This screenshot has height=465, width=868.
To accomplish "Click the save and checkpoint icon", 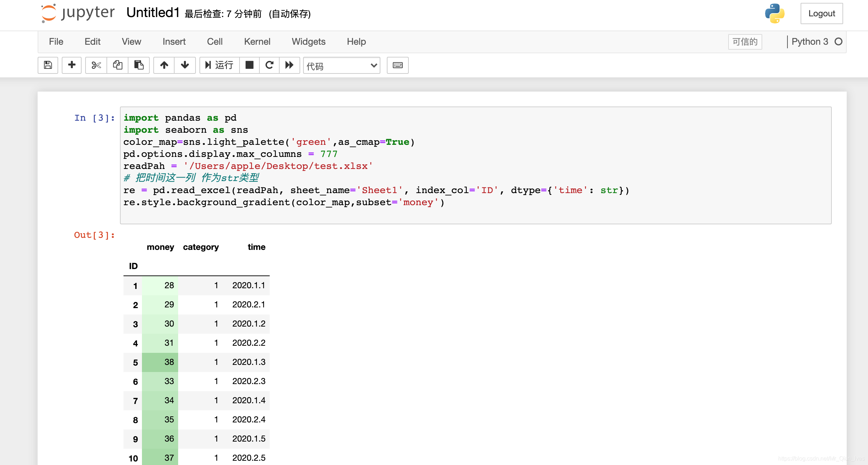I will point(48,65).
